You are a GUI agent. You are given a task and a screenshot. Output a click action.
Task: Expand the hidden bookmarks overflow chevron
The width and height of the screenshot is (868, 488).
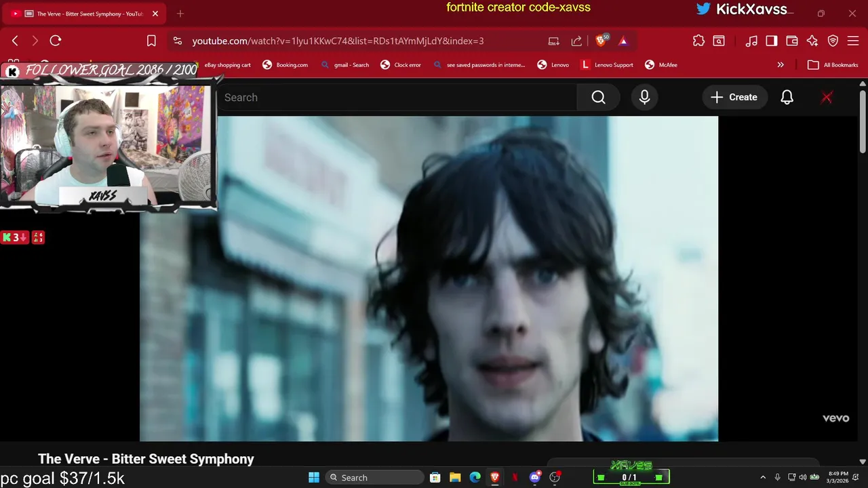pos(781,65)
